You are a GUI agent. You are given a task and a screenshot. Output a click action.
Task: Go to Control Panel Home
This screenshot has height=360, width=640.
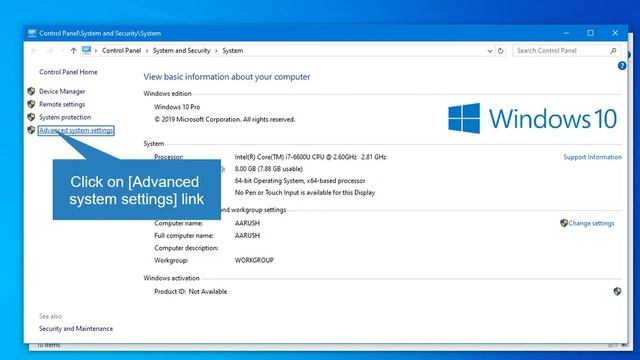tap(68, 72)
